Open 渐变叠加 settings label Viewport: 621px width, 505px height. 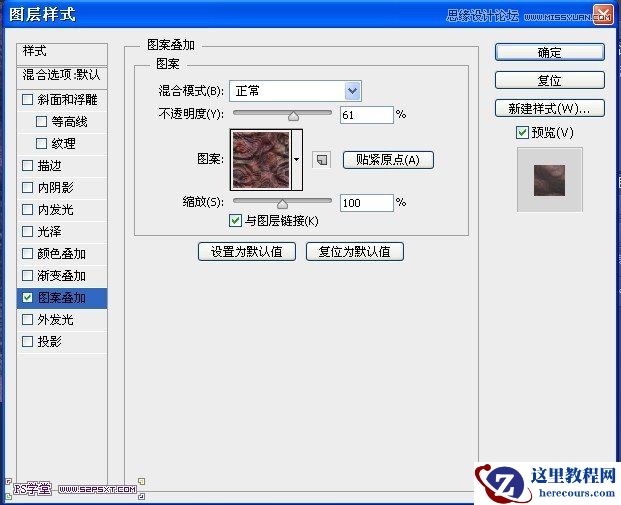[61, 275]
